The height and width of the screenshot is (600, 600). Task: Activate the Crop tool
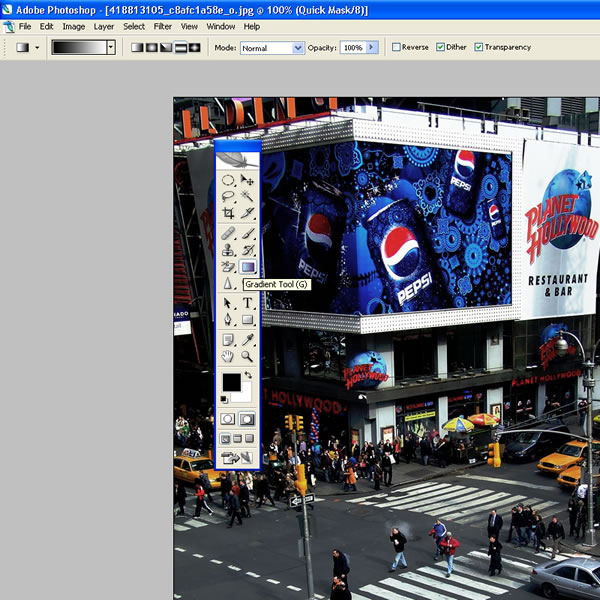228,213
